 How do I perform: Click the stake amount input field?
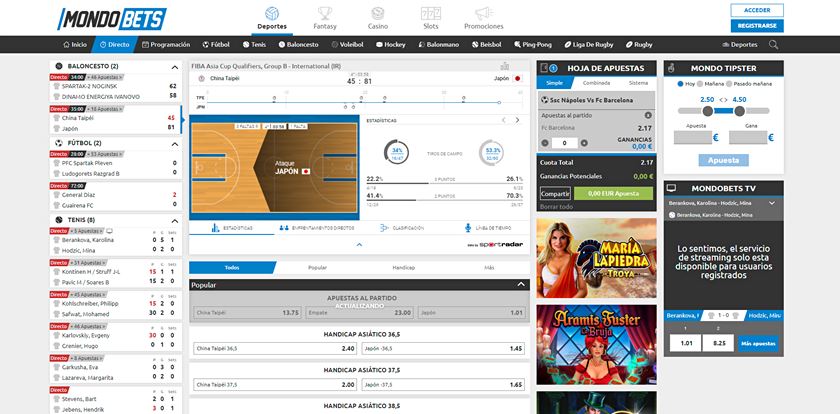pyautogui.click(x=565, y=143)
